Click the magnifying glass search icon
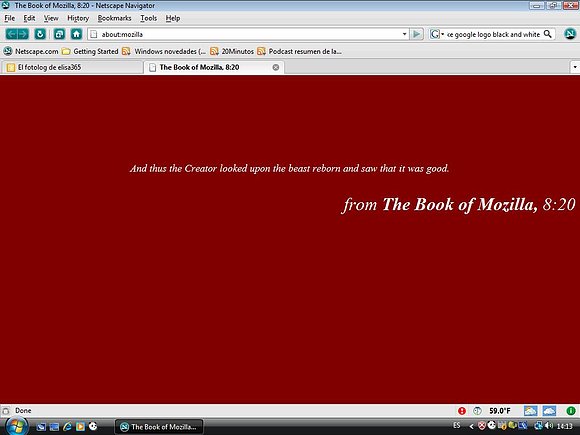The width and height of the screenshot is (580, 435). click(x=548, y=34)
